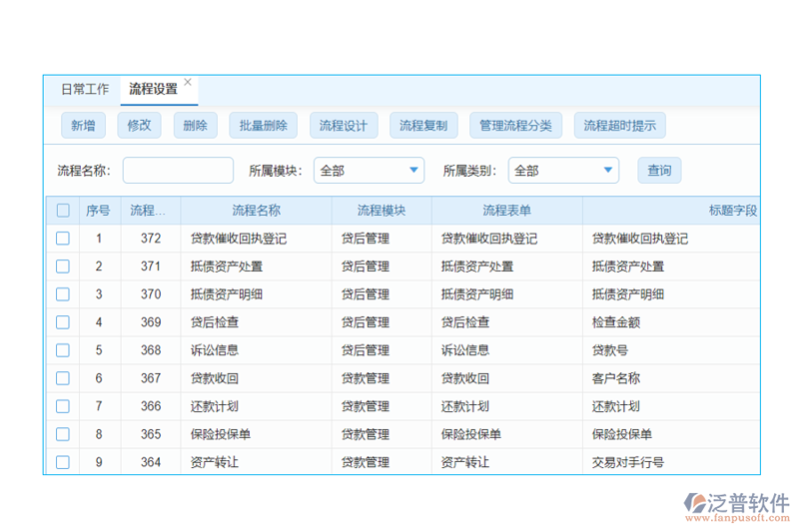The image size is (799, 532).
Task: Select 抵债资产处置 in 流程名称 column
Action: [227, 266]
